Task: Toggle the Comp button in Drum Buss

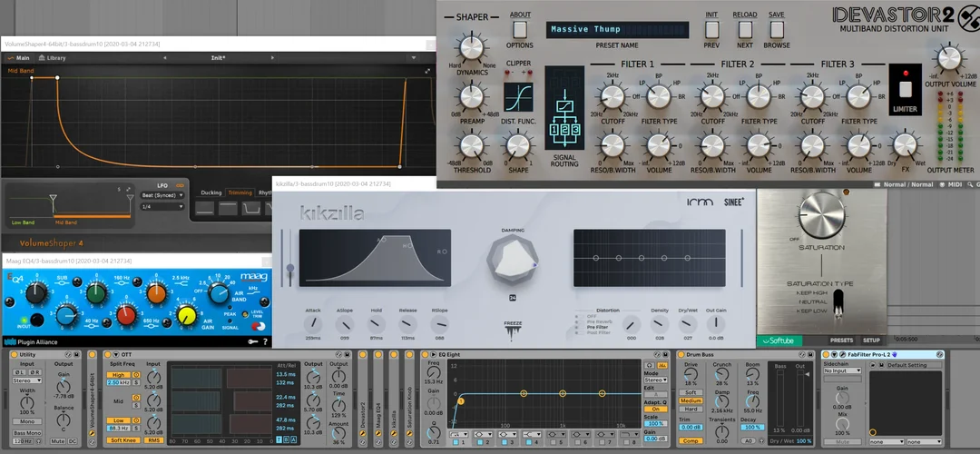Action: coord(691,440)
